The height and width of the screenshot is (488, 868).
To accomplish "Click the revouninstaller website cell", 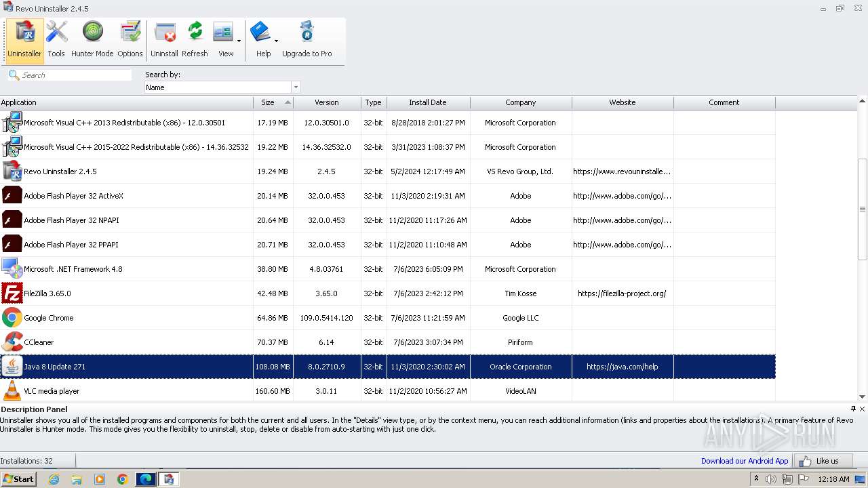I will 623,171.
